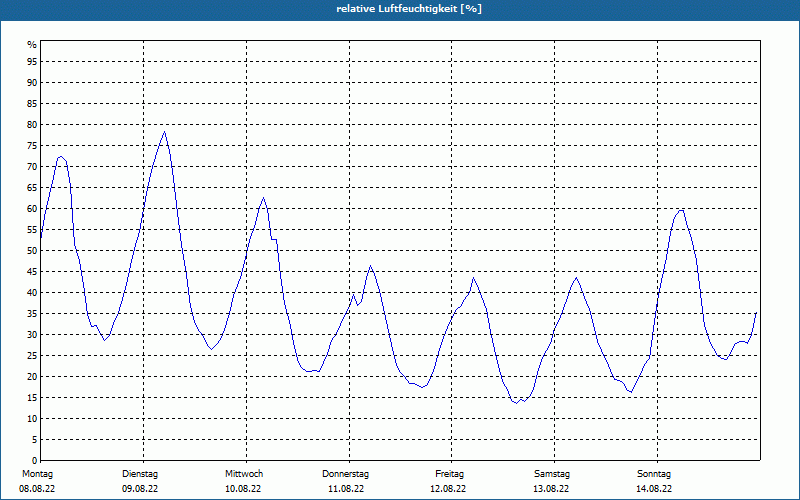Click the y-axis label '50'

point(32,251)
